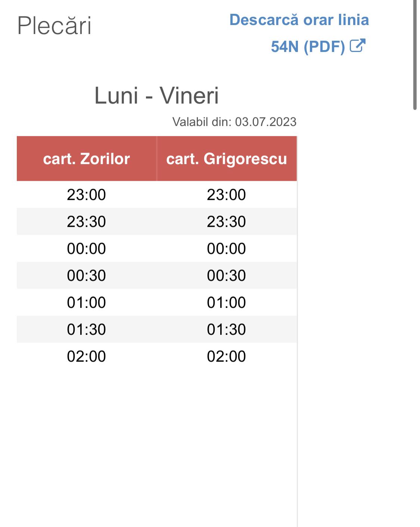Click the 23:30 time in the Zorilor column
The image size is (420, 527).
click(87, 222)
